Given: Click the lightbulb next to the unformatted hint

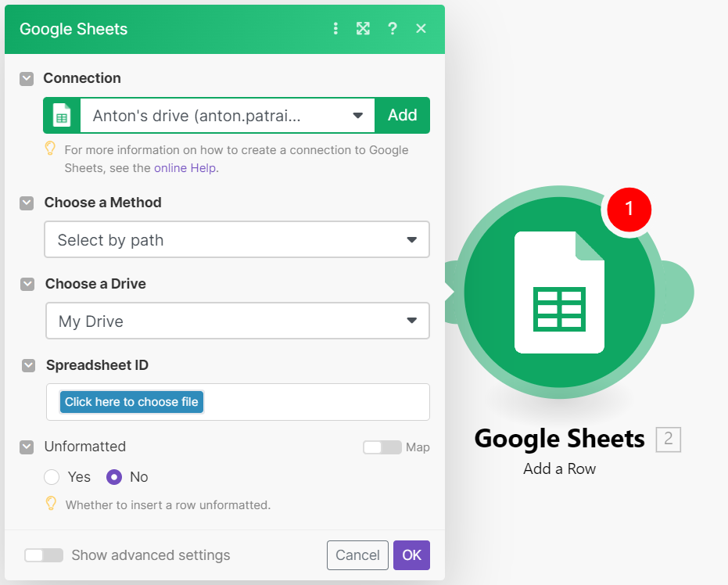Looking at the screenshot, I should point(51,504).
